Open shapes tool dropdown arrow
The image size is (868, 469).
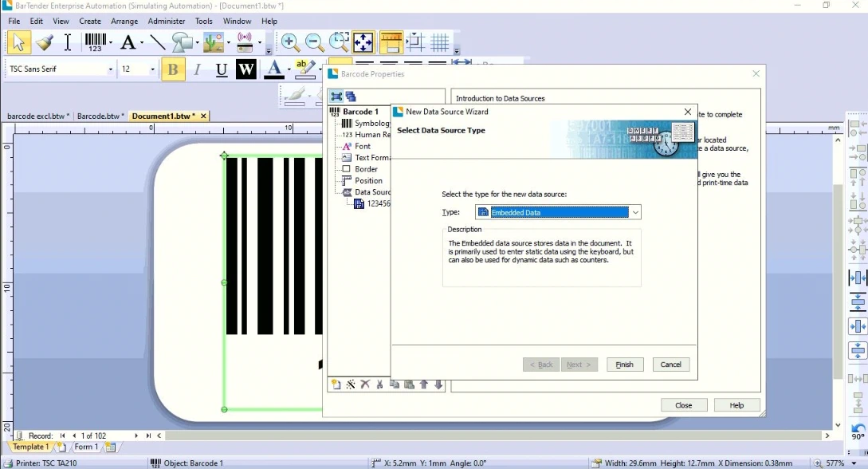(x=197, y=42)
